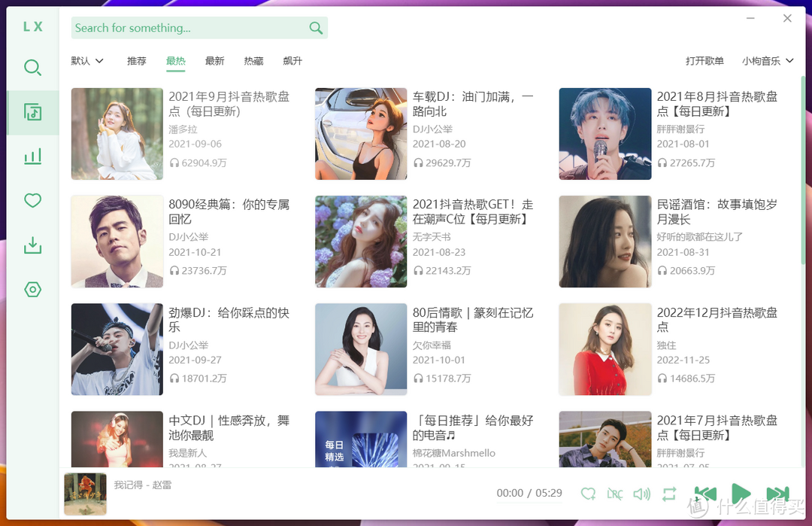Add 我记得 to favorites with heart icon
Screen dimensions: 812x526
pyautogui.click(x=589, y=494)
